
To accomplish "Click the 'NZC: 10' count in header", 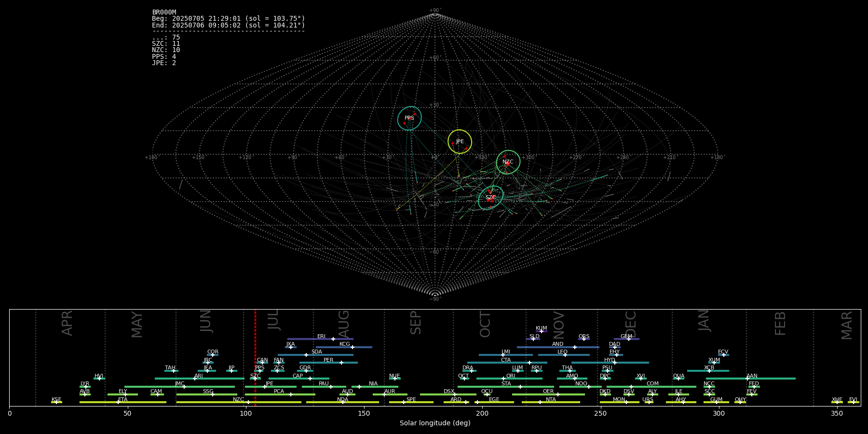I will point(166,50).
